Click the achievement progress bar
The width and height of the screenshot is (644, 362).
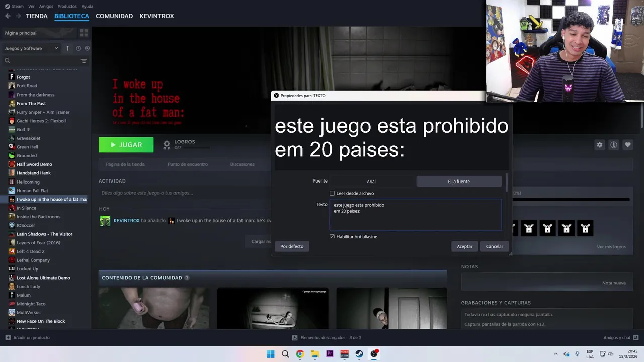point(571,200)
